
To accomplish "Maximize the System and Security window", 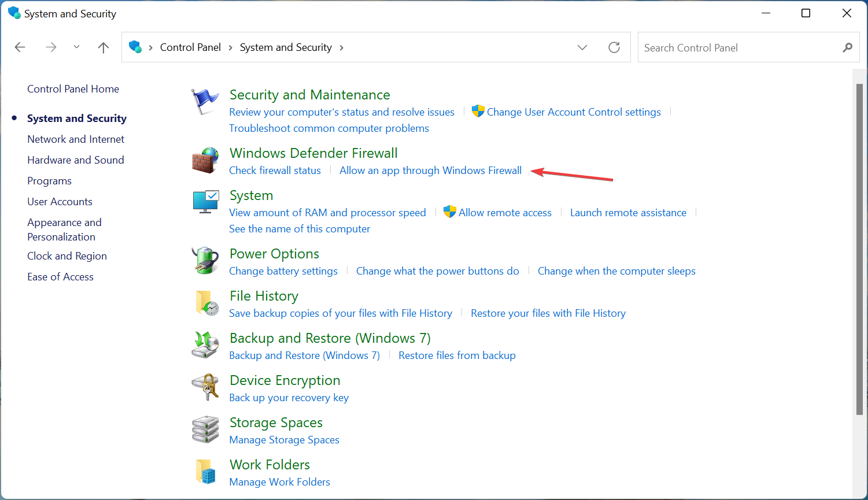I will [x=806, y=13].
